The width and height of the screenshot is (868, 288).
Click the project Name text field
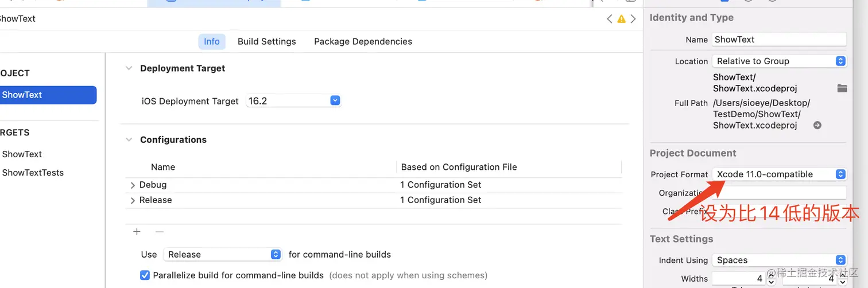pyautogui.click(x=779, y=40)
